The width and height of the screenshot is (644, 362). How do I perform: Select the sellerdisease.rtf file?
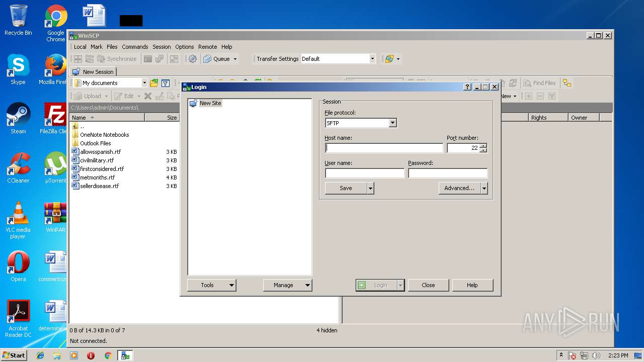pos(99,186)
